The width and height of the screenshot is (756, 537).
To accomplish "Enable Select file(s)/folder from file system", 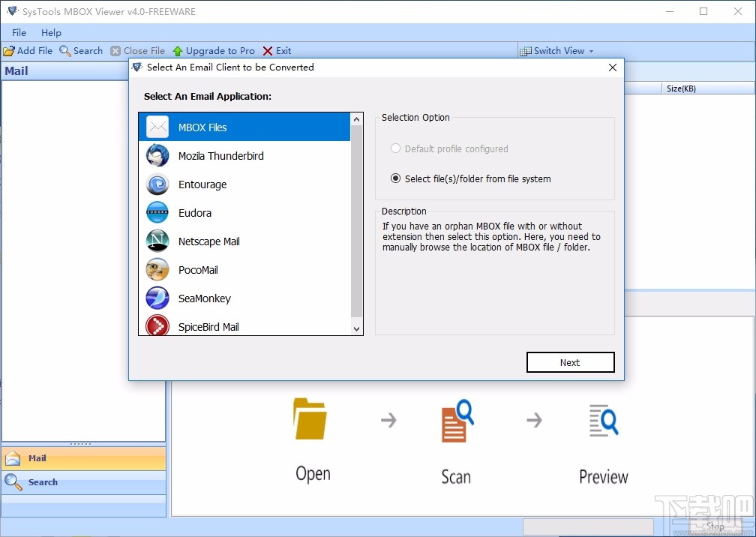I will click(x=395, y=178).
